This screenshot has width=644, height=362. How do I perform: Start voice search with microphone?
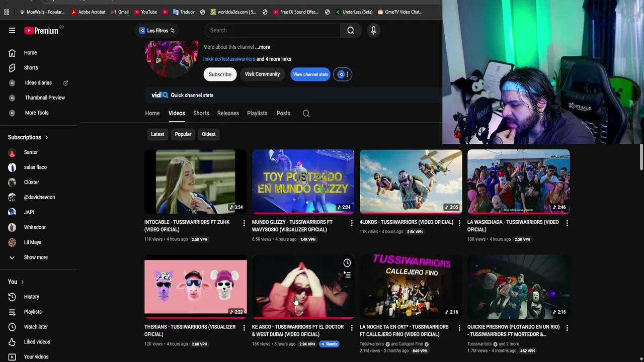(373, 30)
